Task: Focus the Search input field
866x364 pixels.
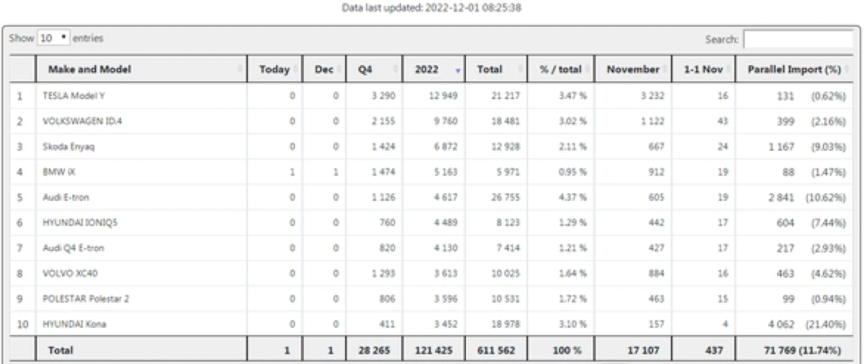Action: click(x=798, y=40)
